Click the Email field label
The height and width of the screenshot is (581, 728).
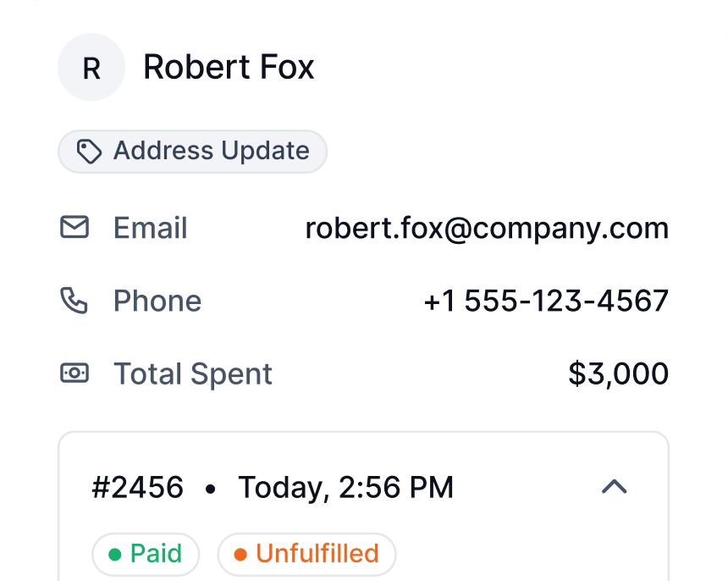[151, 228]
